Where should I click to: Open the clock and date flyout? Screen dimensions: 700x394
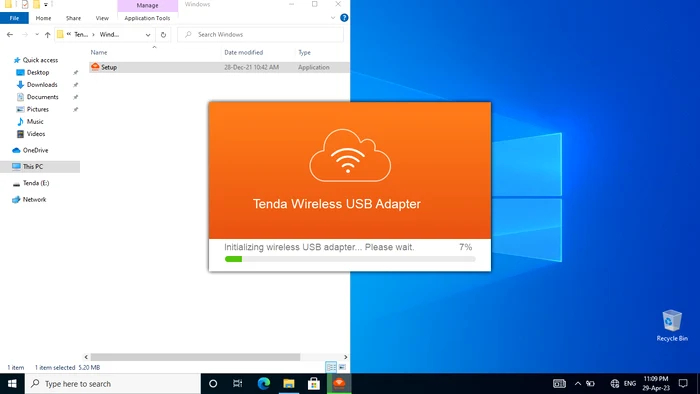[x=656, y=384]
